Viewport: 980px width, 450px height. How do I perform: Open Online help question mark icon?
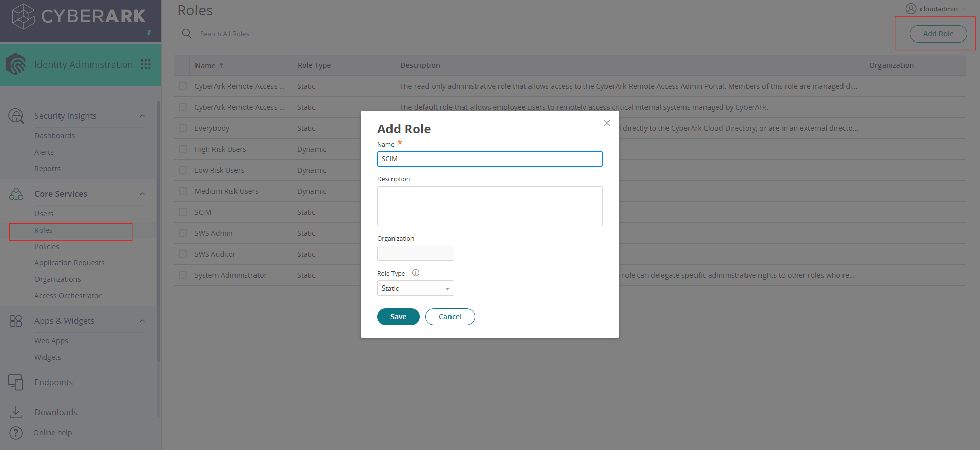(x=16, y=433)
